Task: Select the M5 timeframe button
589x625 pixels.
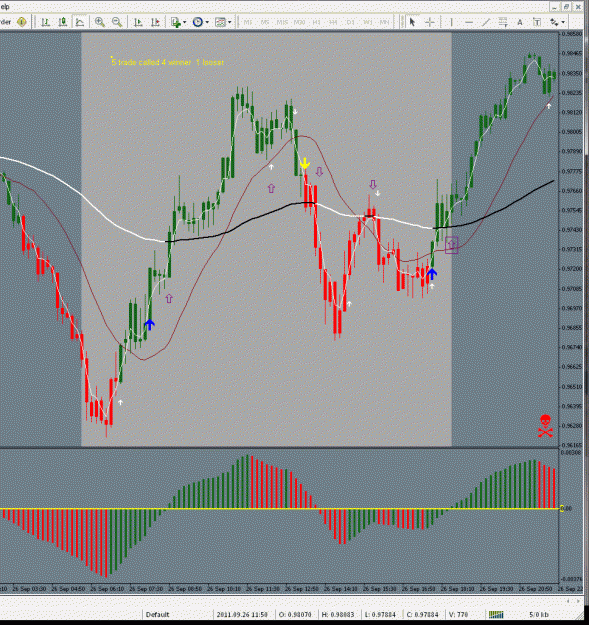Action: click(265, 22)
